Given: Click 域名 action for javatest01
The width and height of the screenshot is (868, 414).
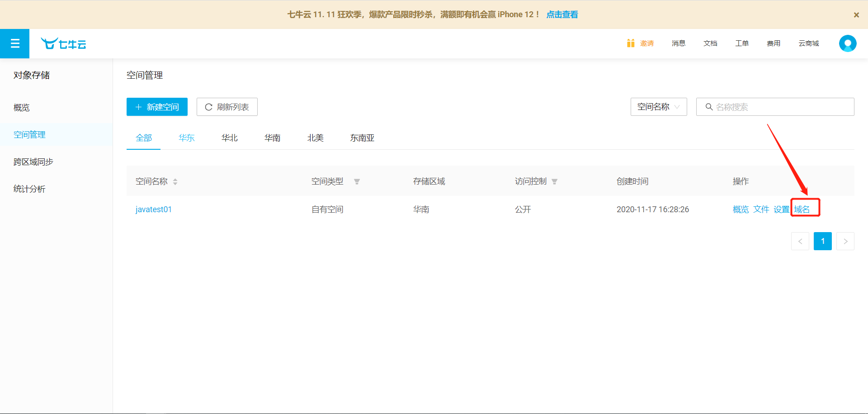Looking at the screenshot, I should 802,209.
